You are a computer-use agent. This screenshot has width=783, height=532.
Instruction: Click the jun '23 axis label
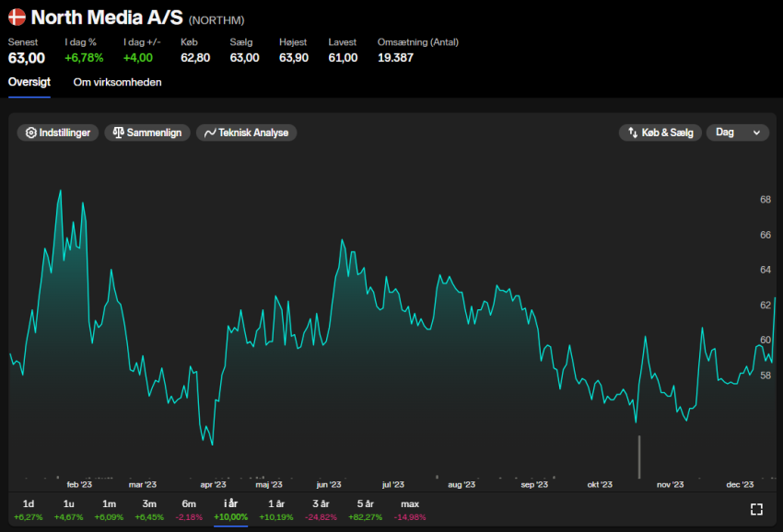pyautogui.click(x=329, y=484)
